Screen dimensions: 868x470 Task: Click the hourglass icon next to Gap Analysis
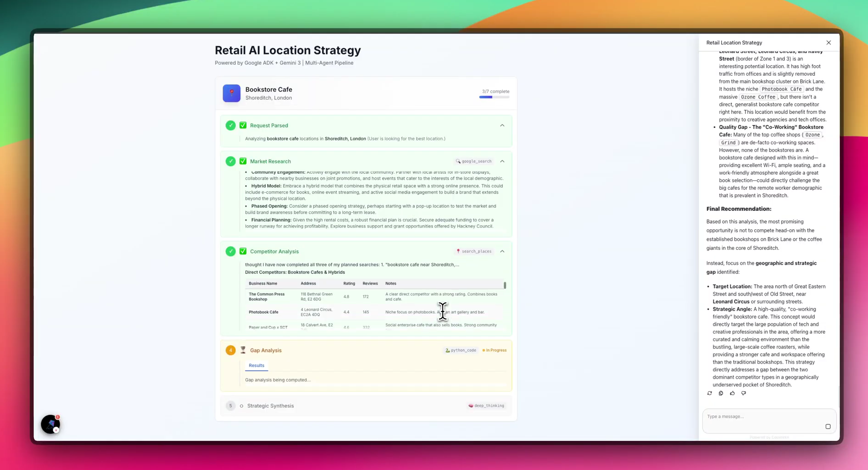tap(243, 350)
